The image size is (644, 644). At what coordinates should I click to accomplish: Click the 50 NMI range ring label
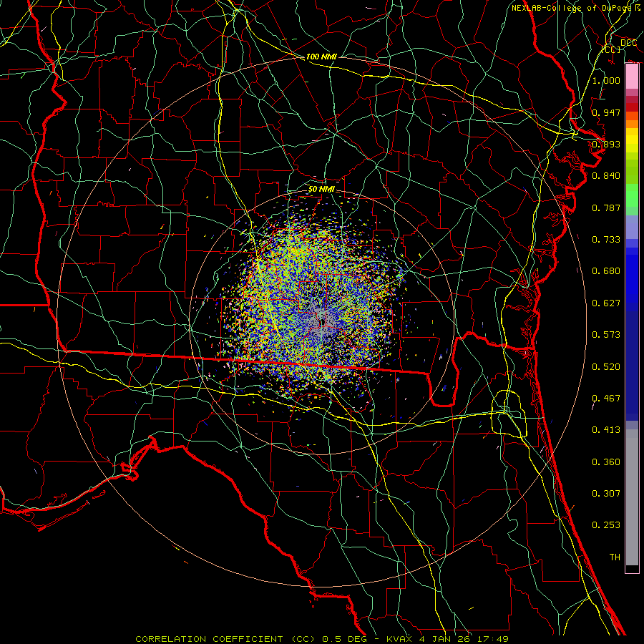(x=321, y=190)
